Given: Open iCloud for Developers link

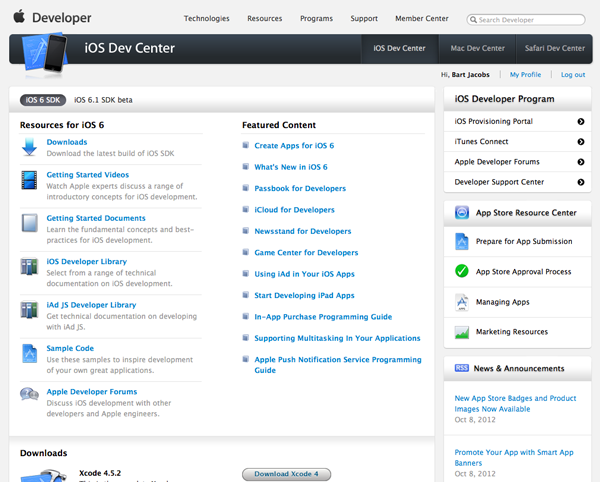Looking at the screenshot, I should click(294, 210).
